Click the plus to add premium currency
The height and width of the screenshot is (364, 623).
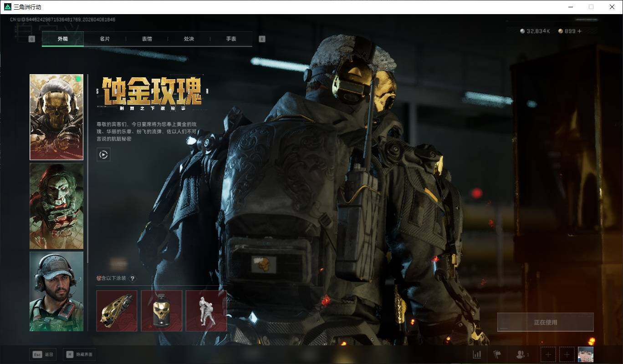coord(579,31)
